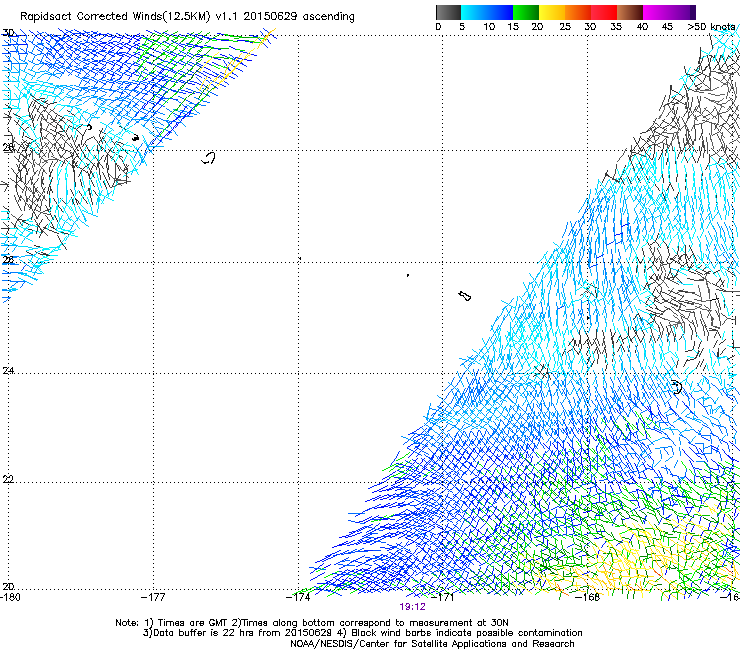Click the island outline near 24N east of -168
The image size is (740, 650).
(677, 387)
